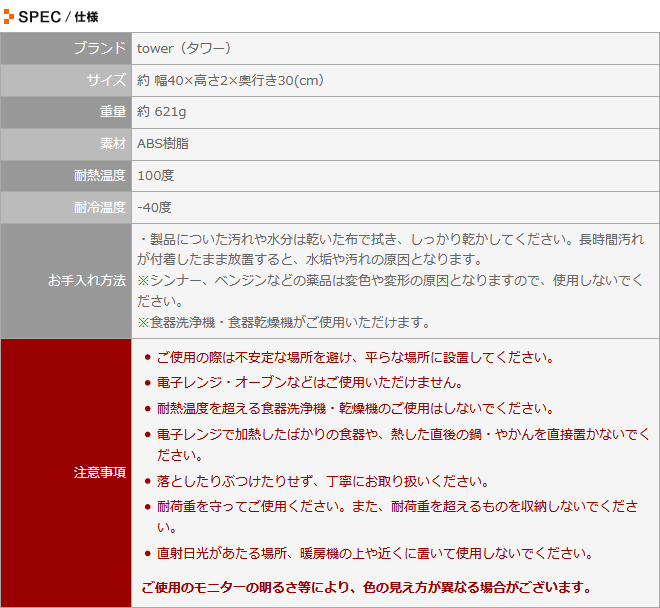Click the tower（タワー） brand value
Screen dimensions: 660x608
pyautogui.click(x=185, y=48)
